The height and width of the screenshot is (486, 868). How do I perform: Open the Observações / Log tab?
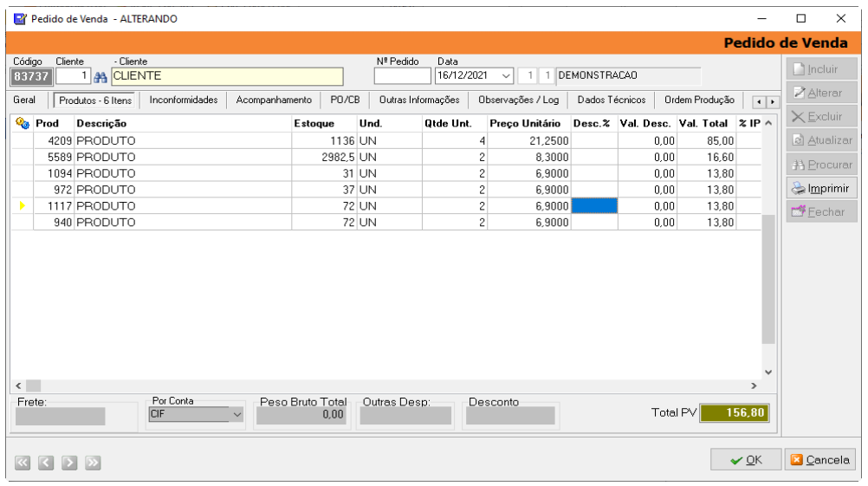click(x=518, y=100)
